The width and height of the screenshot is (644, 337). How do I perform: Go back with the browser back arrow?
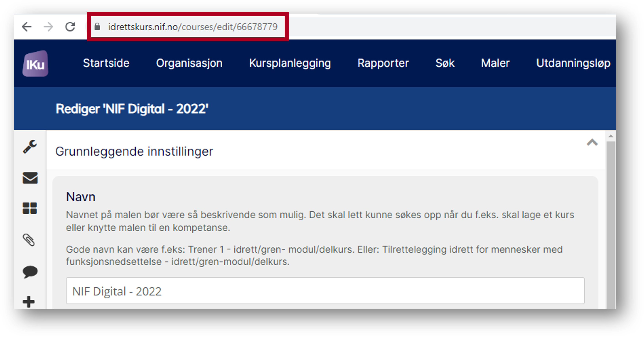27,27
